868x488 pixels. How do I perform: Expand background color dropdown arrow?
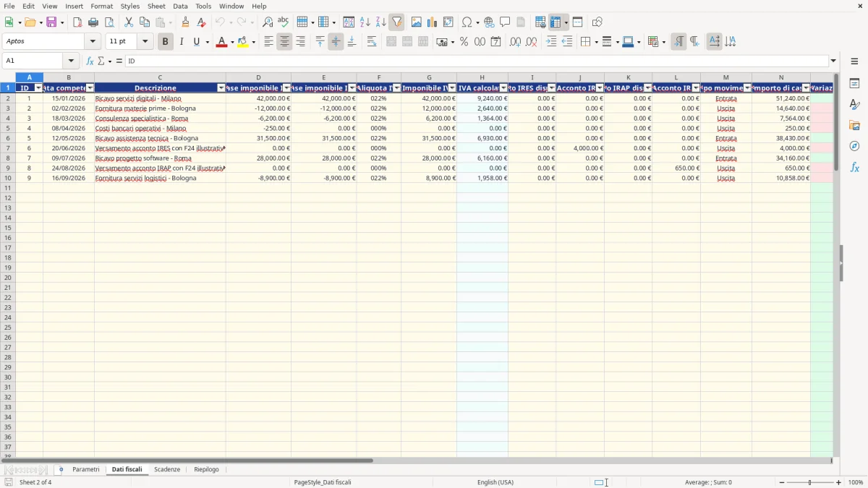tap(254, 42)
